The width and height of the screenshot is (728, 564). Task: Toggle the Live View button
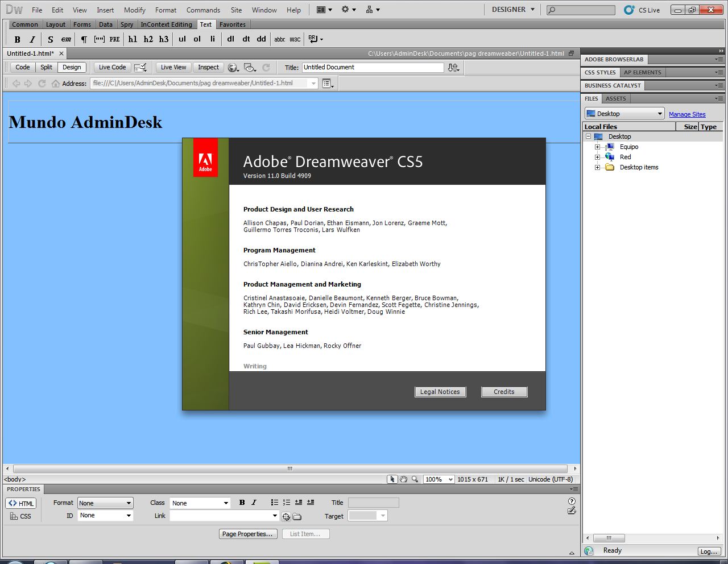click(x=173, y=67)
